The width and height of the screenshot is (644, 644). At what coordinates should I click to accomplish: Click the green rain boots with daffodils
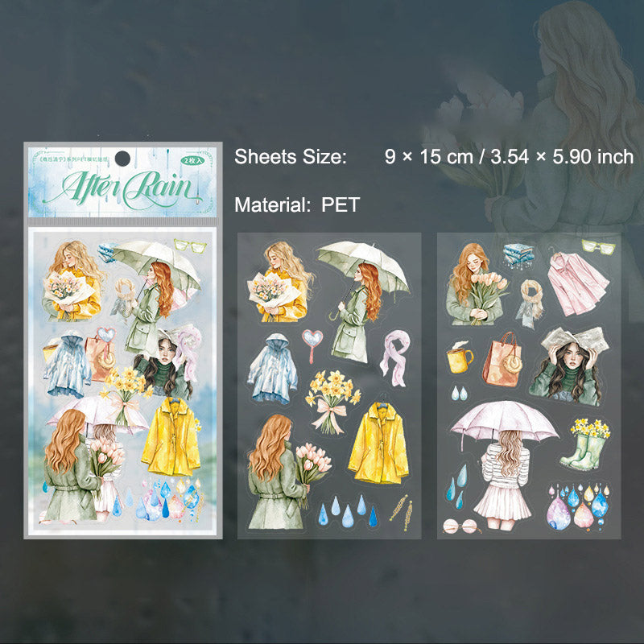pyautogui.click(x=584, y=444)
